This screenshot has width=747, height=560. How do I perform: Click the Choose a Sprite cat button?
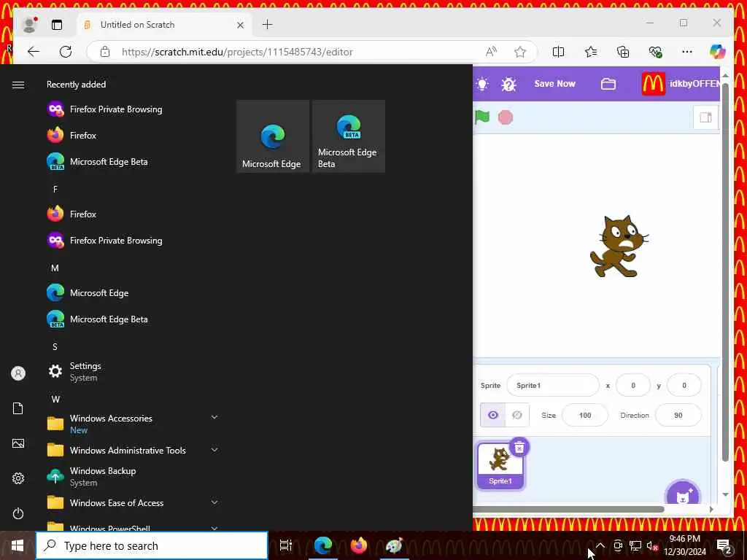(683, 494)
